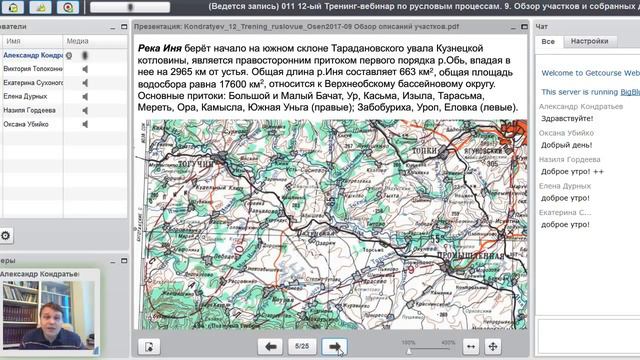640x360 pixels.
Task: Mute Александр Кондратьев's microphone icon
Action: (x=85, y=56)
